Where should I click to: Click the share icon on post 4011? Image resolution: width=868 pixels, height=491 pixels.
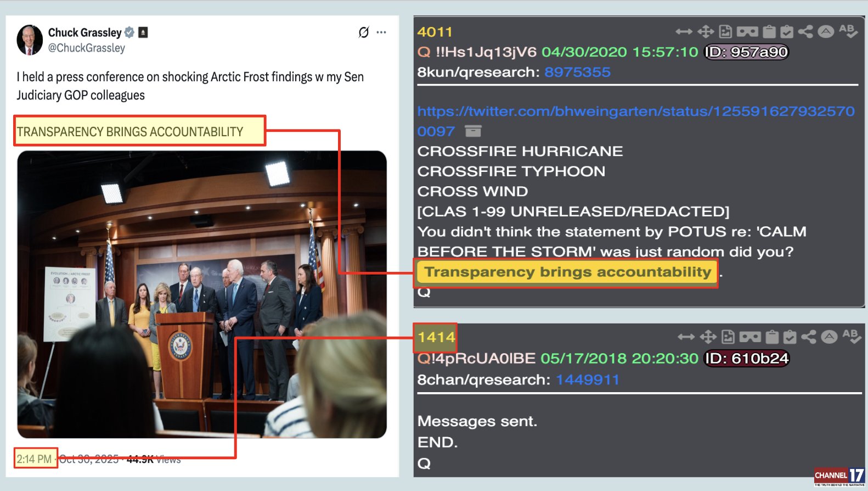[x=805, y=32]
